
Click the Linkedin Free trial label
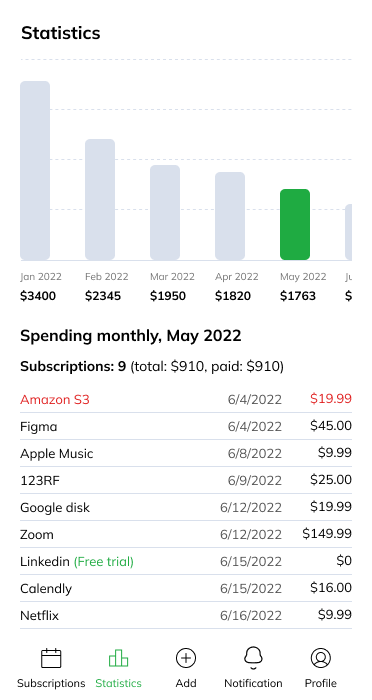pyautogui.click(x=104, y=561)
